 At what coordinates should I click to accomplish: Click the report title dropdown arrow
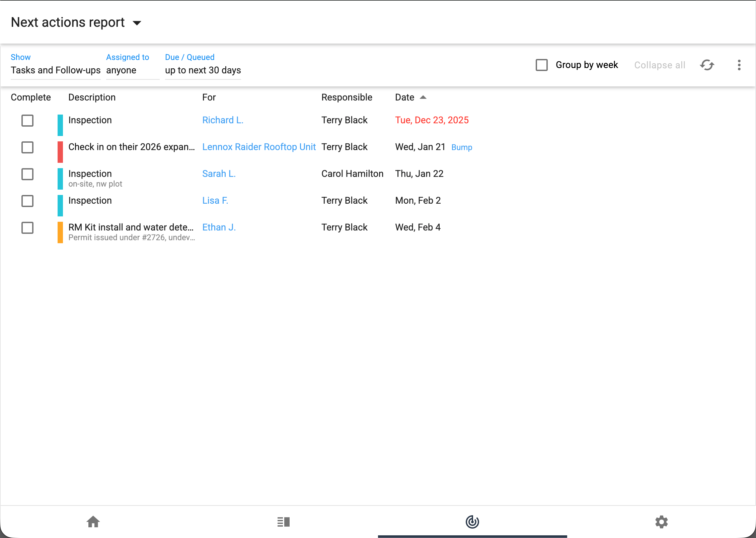[137, 23]
